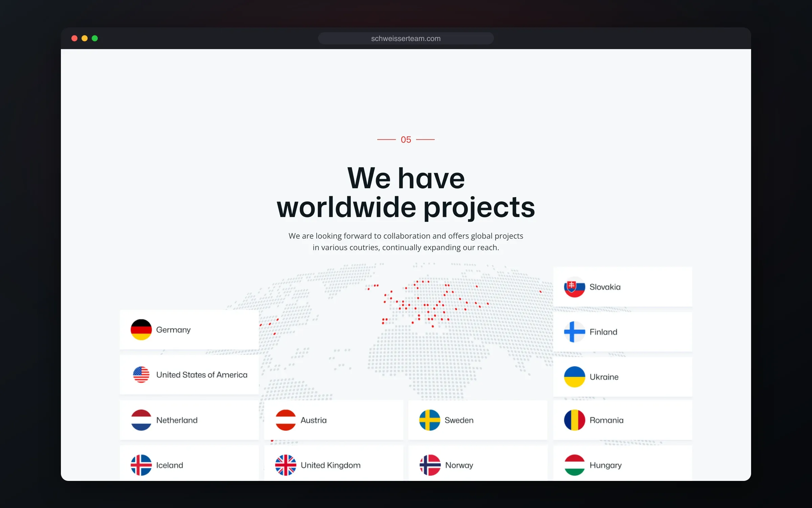The width and height of the screenshot is (812, 508).
Task: Click the red close window button
Action: coord(74,38)
